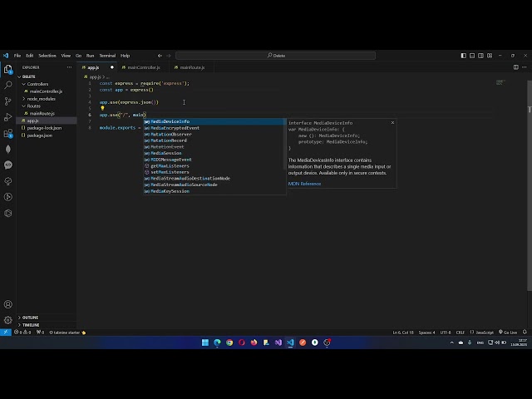Screen dimensions: 532x399
Task: Select getMaxListeners suggestion
Action: (x=214, y=166)
